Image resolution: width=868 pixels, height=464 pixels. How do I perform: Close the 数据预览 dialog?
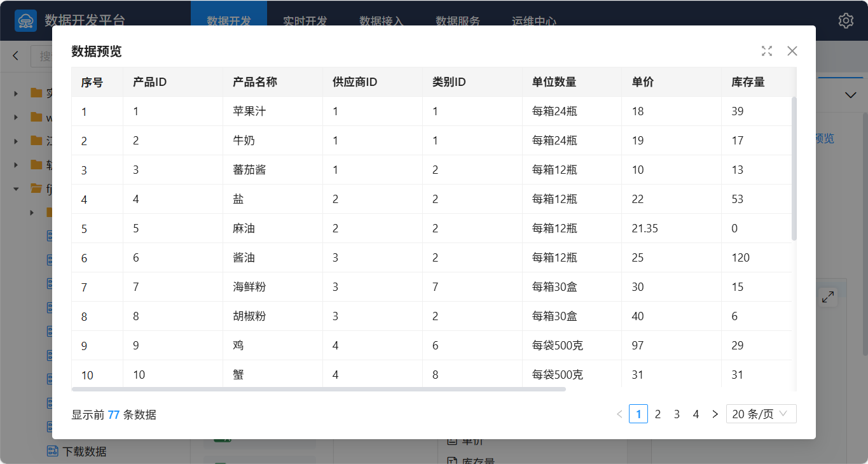pyautogui.click(x=792, y=51)
